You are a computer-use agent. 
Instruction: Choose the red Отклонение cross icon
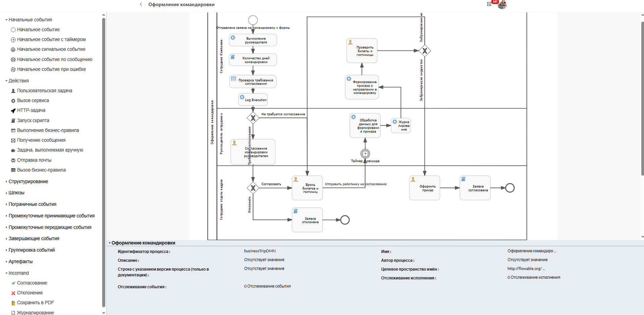tap(13, 293)
